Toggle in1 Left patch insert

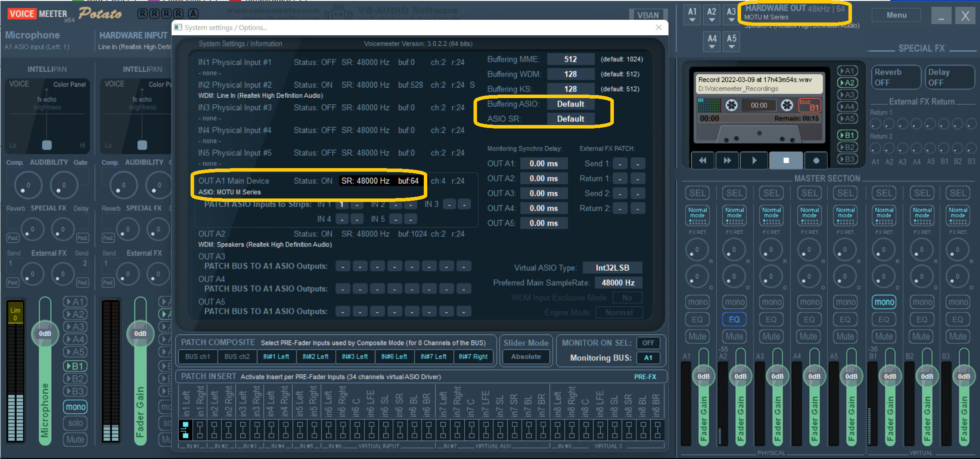(186, 430)
